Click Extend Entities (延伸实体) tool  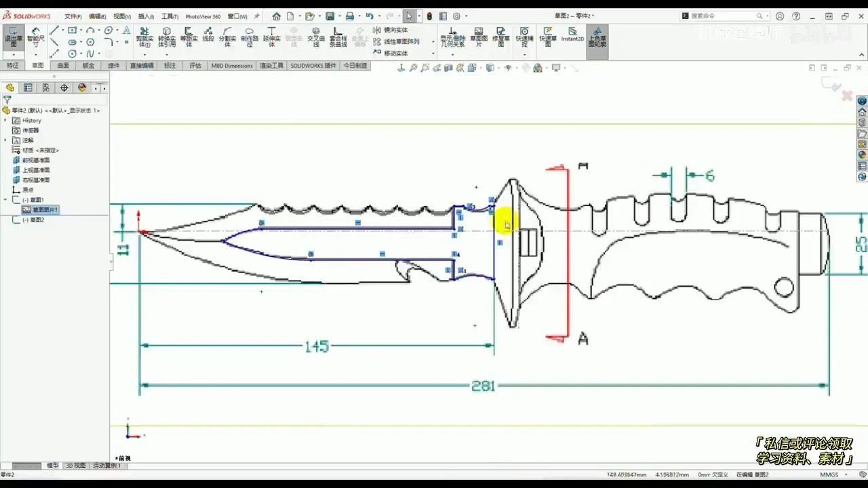click(x=271, y=37)
